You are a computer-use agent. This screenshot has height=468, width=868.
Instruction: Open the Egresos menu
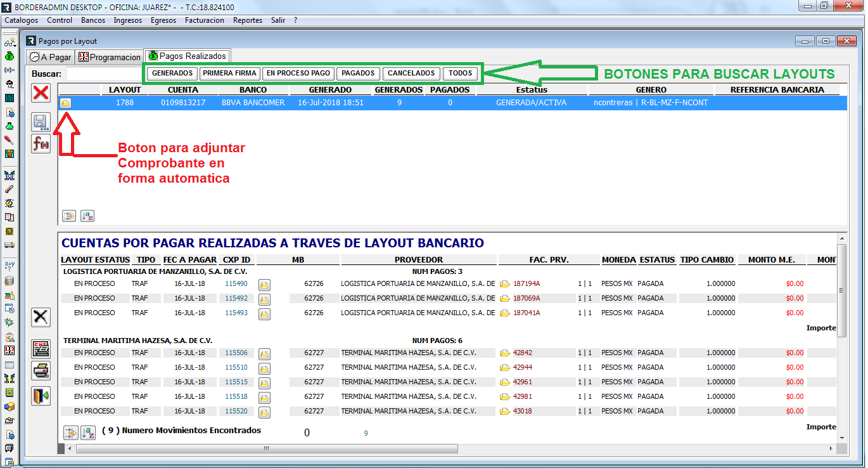[163, 20]
